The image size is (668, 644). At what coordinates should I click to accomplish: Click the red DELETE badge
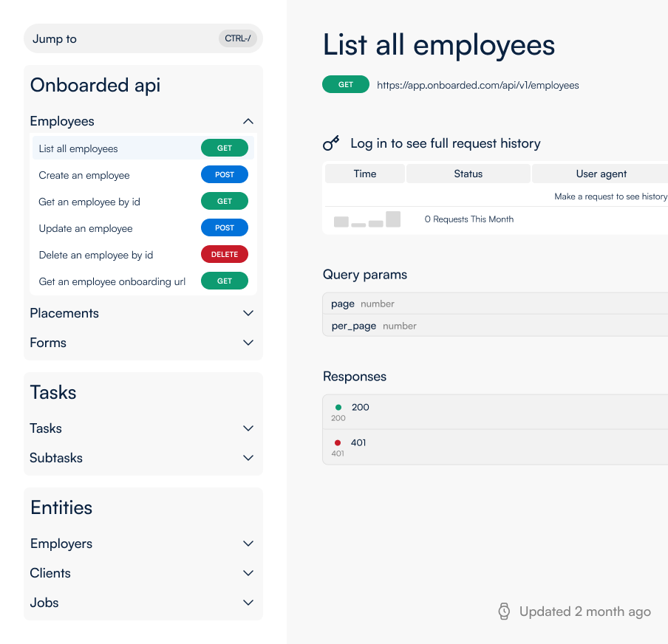coord(225,254)
